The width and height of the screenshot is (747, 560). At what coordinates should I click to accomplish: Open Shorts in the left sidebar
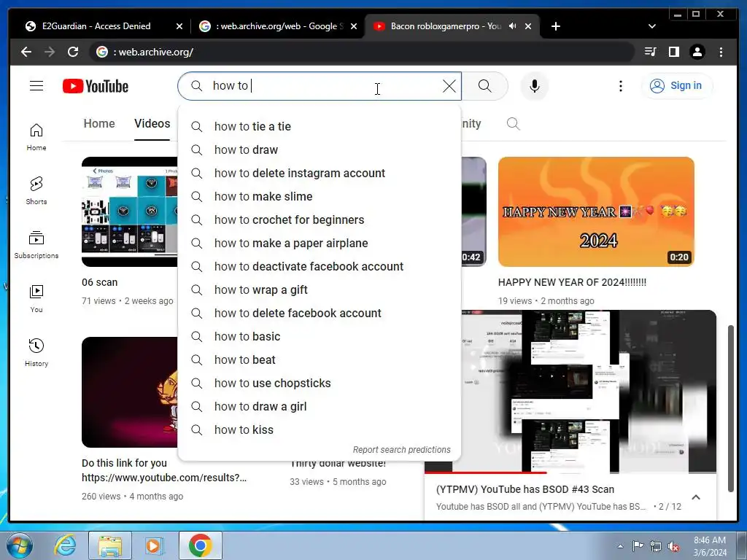[36, 191]
